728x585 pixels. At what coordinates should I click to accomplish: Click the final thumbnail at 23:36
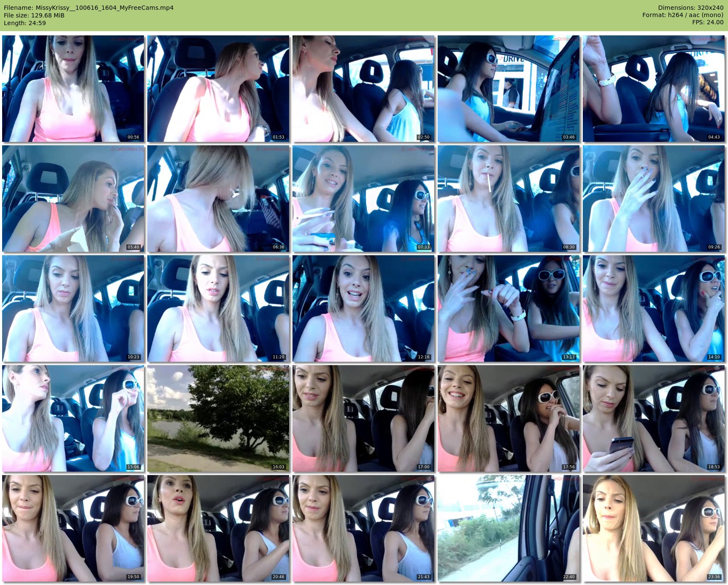tap(653, 528)
